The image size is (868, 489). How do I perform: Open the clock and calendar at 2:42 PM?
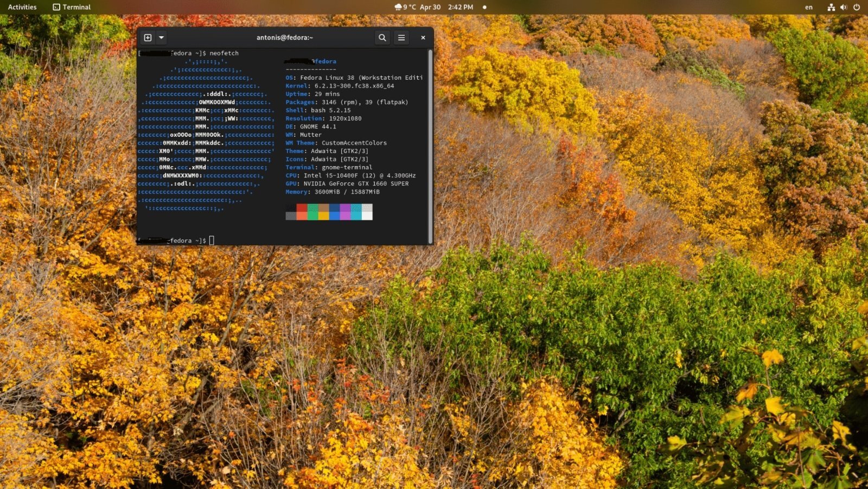446,7
